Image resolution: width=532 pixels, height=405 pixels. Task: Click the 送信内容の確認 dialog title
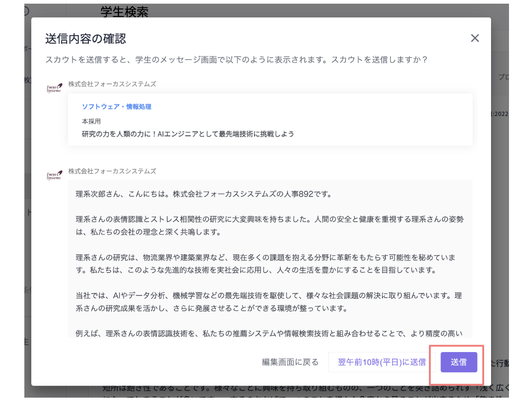pyautogui.click(x=86, y=39)
